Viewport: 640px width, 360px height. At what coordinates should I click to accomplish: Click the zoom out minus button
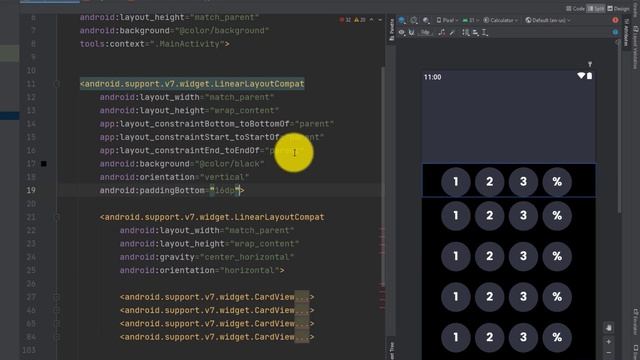click(x=609, y=353)
